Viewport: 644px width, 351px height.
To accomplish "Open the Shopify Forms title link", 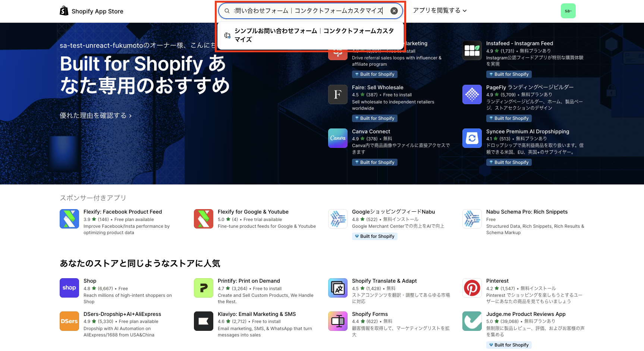I will 370,314.
